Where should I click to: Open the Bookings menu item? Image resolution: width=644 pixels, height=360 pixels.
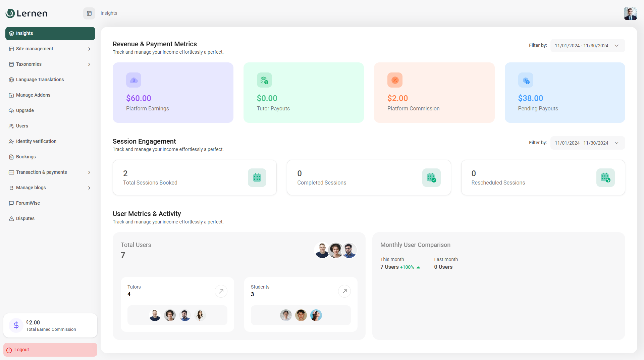26,157
